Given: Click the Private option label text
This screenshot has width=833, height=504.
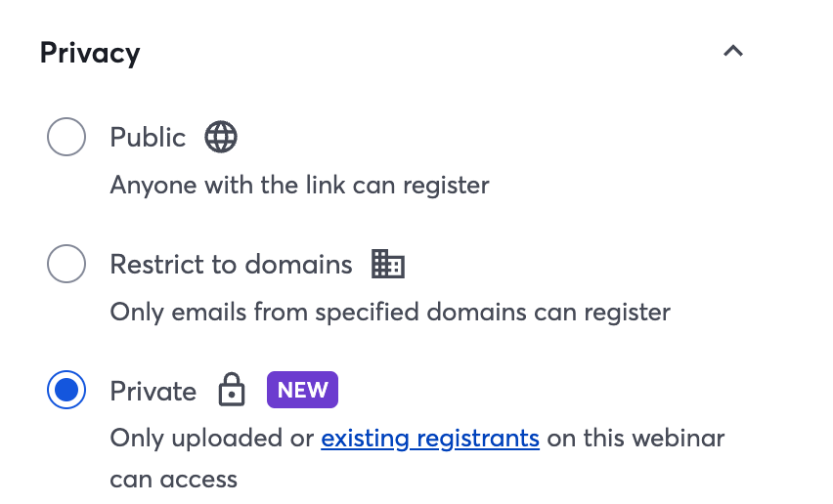Looking at the screenshot, I should 153,391.
